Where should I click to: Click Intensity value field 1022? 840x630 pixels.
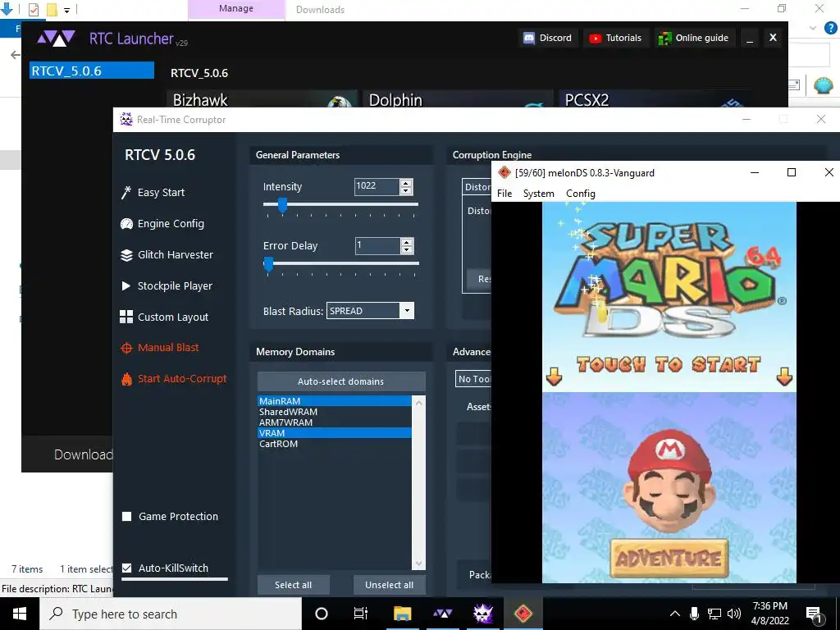click(377, 186)
